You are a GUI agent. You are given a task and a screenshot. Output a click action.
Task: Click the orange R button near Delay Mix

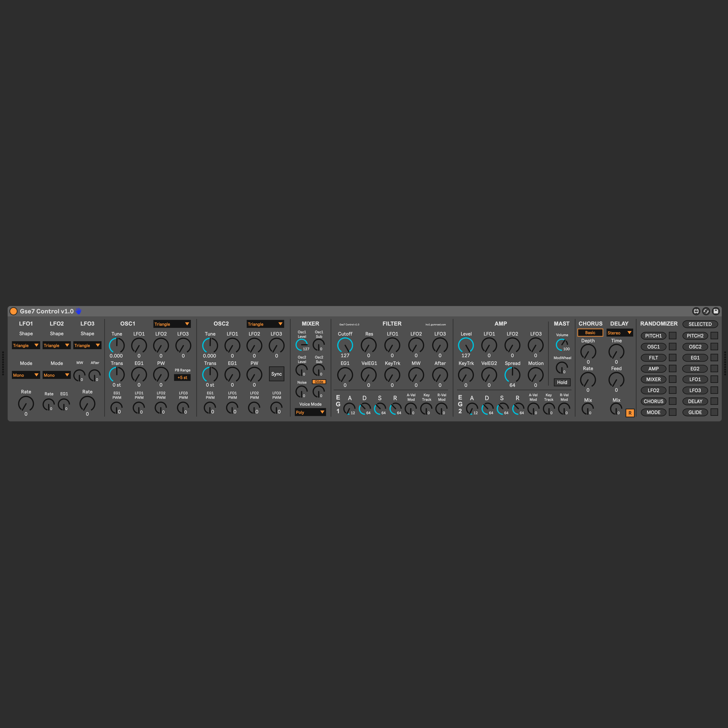click(630, 413)
